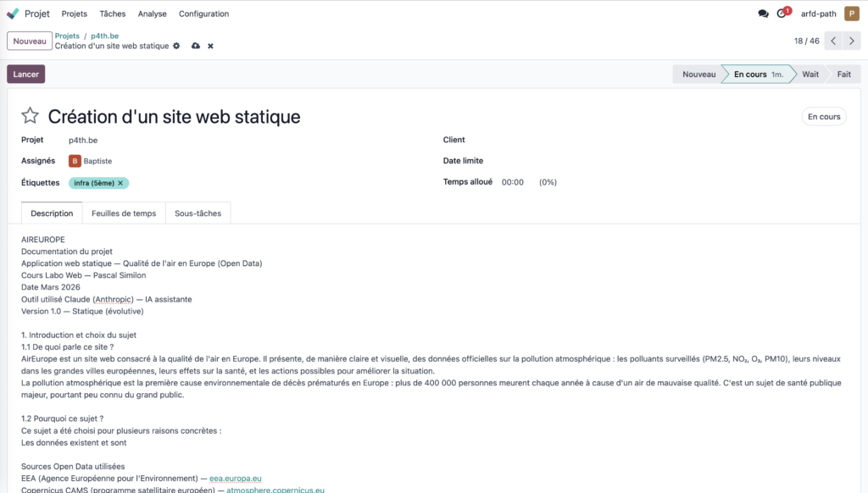The width and height of the screenshot is (868, 493).
Task: Remove the infra (5ème) tag
Action: click(x=120, y=183)
